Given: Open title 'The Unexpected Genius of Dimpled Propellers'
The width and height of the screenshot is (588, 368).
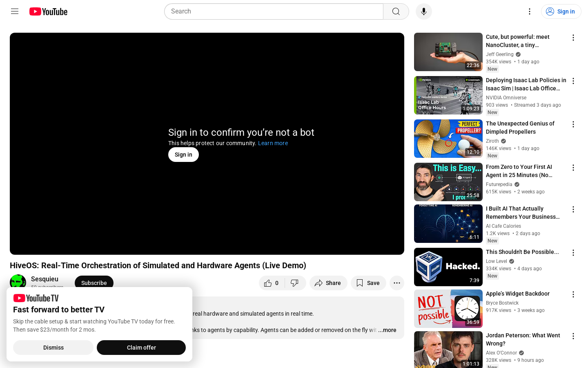Looking at the screenshot, I should (x=520, y=128).
